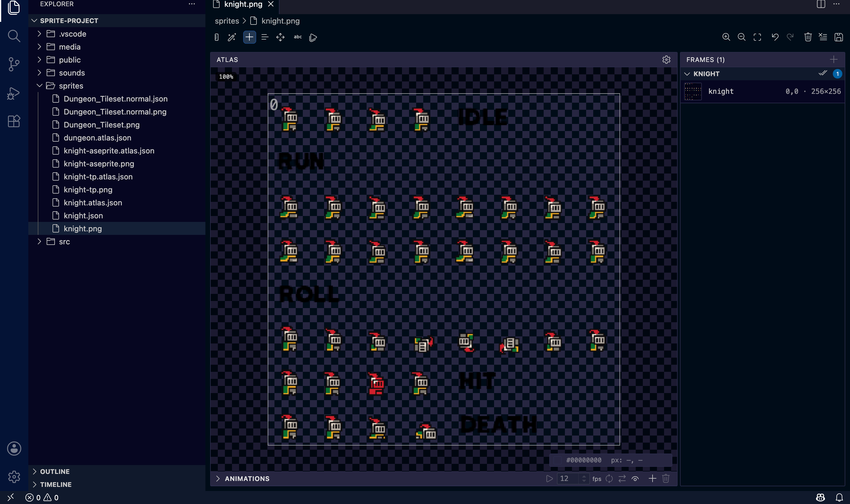This screenshot has height=504, width=850.
Task: Select the knight.json file
Action: [x=117, y=216]
